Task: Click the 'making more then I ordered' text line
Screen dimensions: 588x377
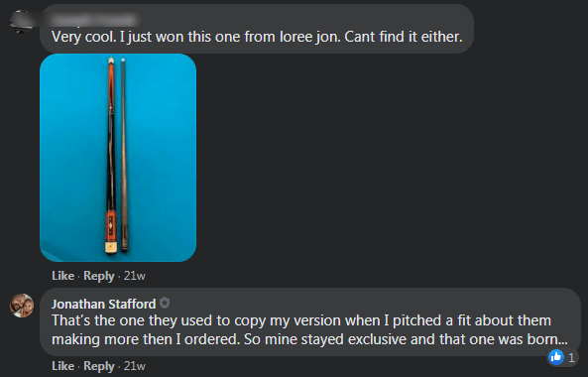Action: pyautogui.click(x=309, y=339)
